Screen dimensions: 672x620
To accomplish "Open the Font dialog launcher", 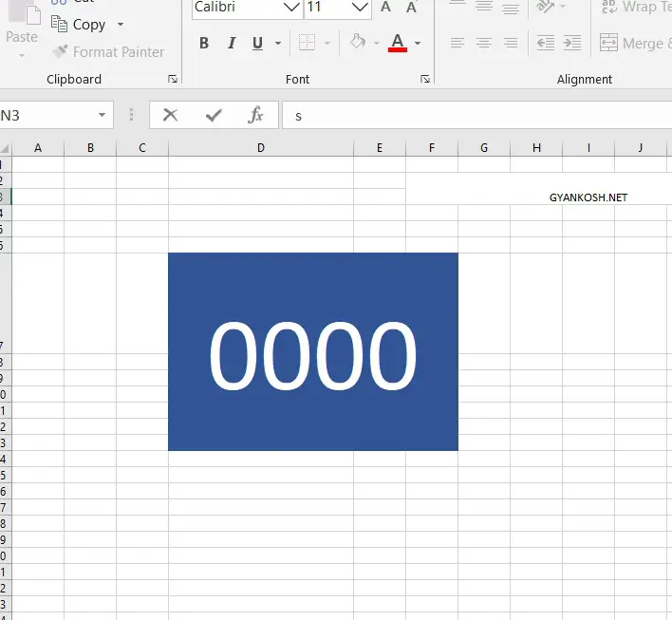I will 424,79.
